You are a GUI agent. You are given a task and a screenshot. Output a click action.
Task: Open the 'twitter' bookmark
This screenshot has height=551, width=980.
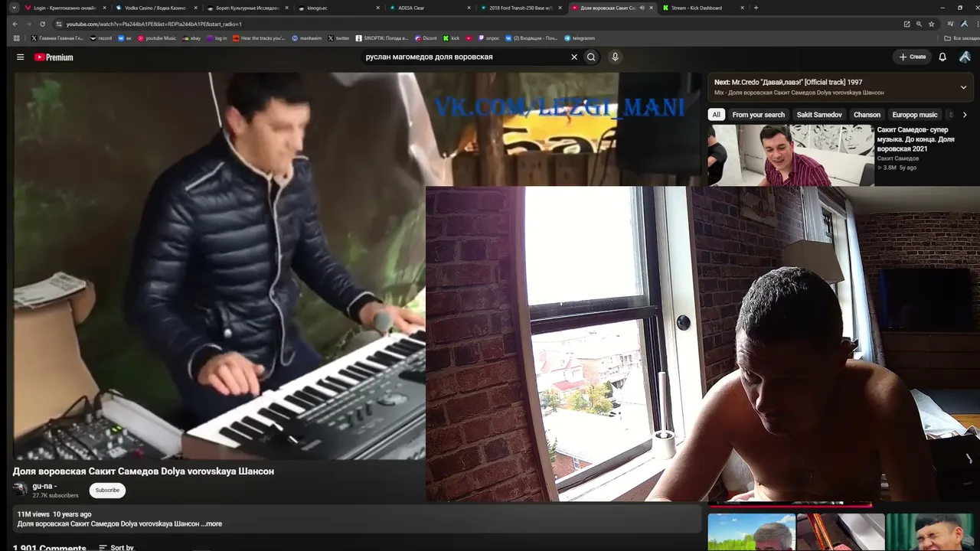click(x=338, y=37)
